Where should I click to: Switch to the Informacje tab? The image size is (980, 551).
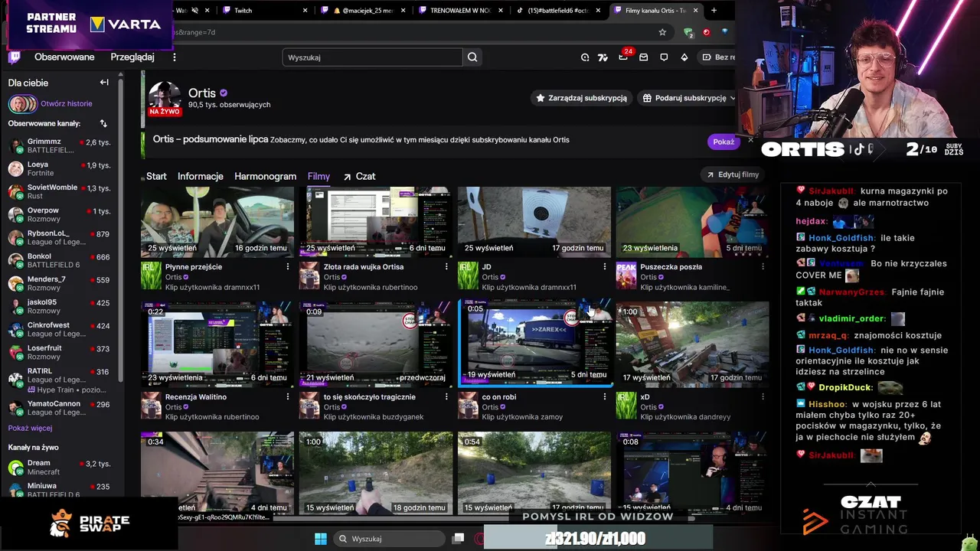pos(201,176)
